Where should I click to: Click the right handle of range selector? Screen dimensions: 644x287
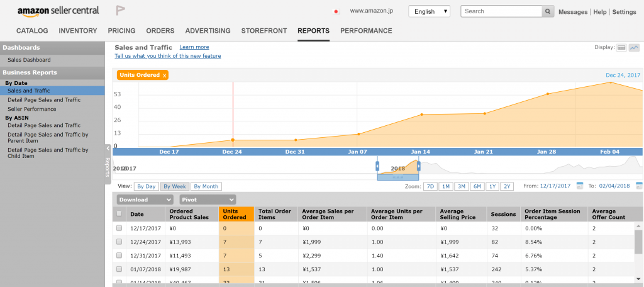418,166
